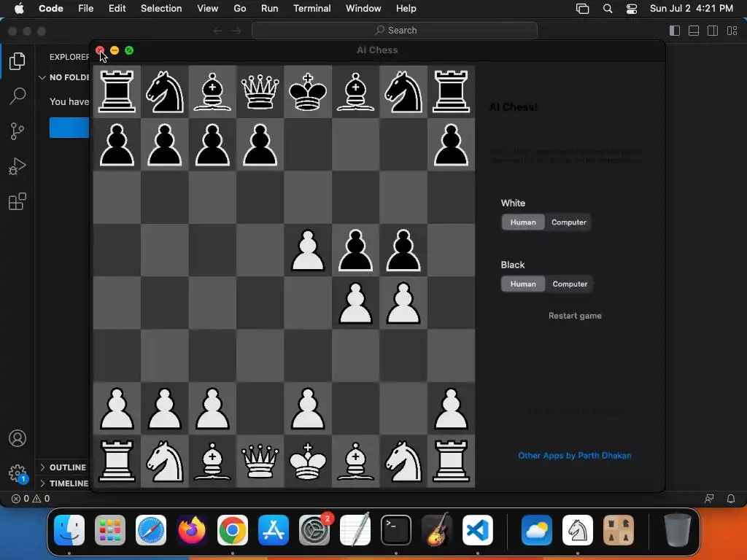
Task: Collapse the NO FOLDER section in Explorer
Action: (x=63, y=77)
